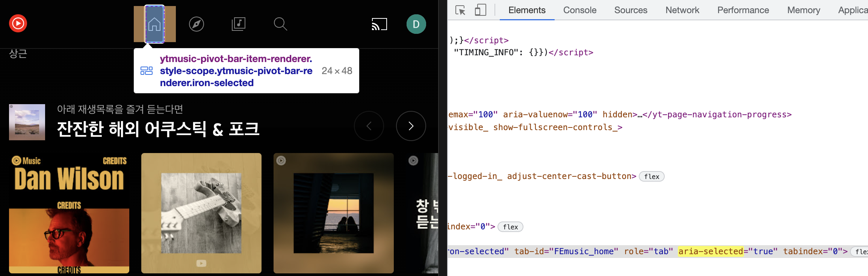
Task: Click the Cast to device icon
Action: [379, 24]
